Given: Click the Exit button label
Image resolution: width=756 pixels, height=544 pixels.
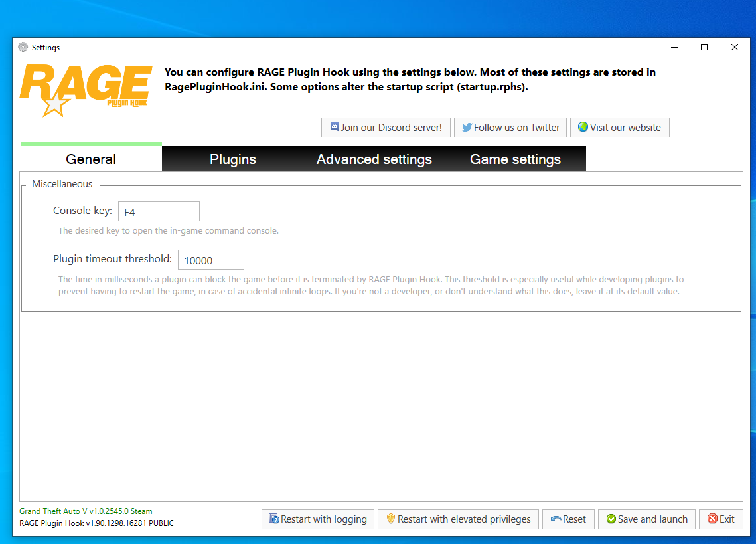Looking at the screenshot, I should point(727,519).
